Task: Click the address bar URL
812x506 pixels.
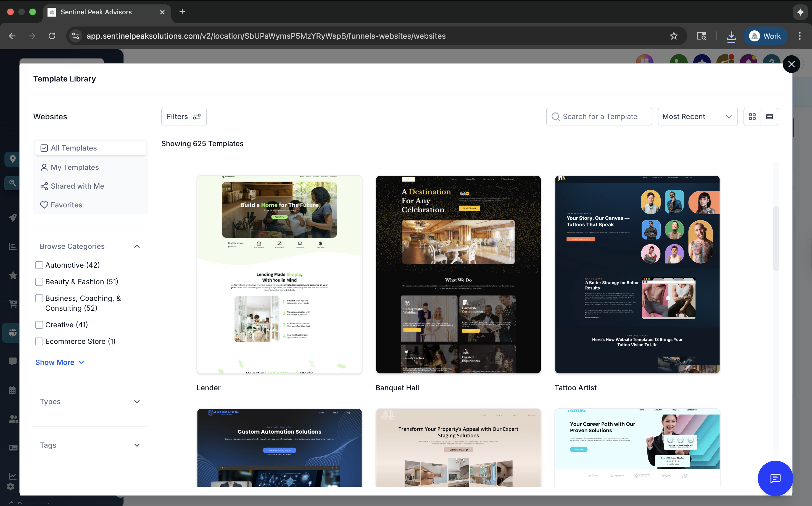Action: pos(266,36)
